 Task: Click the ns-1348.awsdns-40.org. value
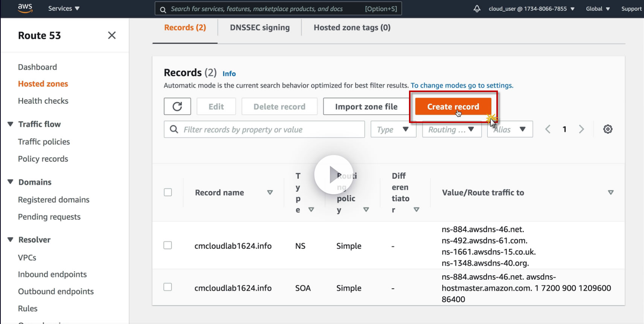485,263
